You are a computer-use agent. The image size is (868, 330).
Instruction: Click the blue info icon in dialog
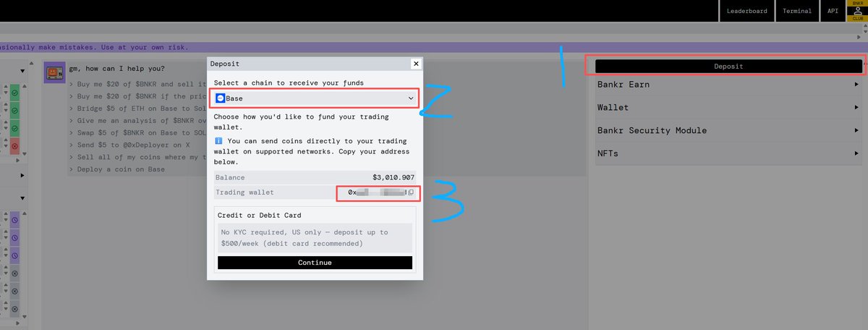point(218,141)
